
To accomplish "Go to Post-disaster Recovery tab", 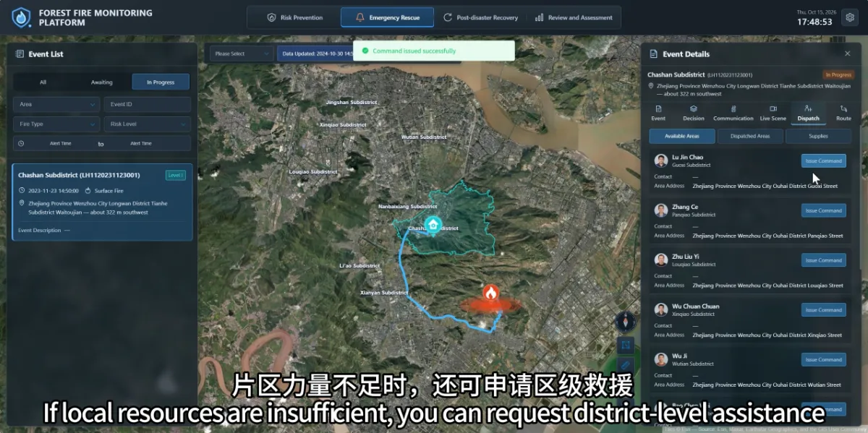I will coord(481,17).
